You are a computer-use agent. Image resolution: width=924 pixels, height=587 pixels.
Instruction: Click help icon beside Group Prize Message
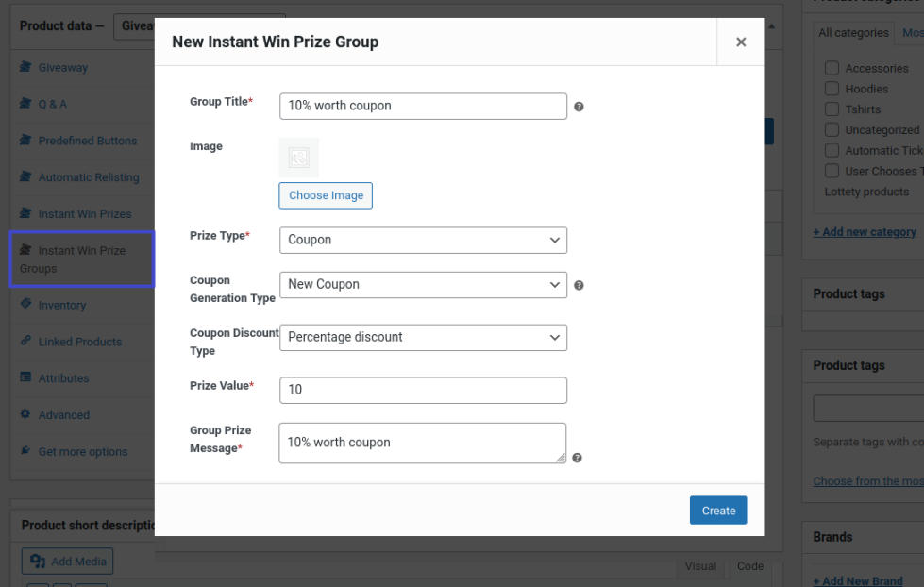tap(577, 458)
